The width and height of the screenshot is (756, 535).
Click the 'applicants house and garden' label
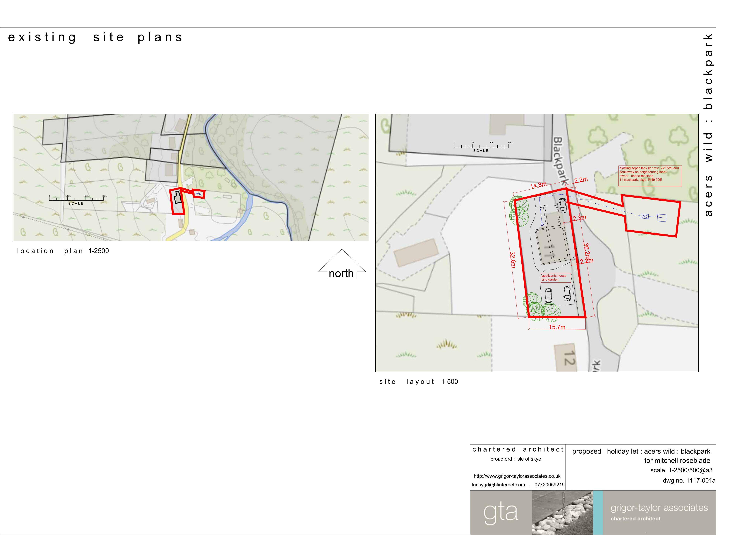tap(556, 277)
